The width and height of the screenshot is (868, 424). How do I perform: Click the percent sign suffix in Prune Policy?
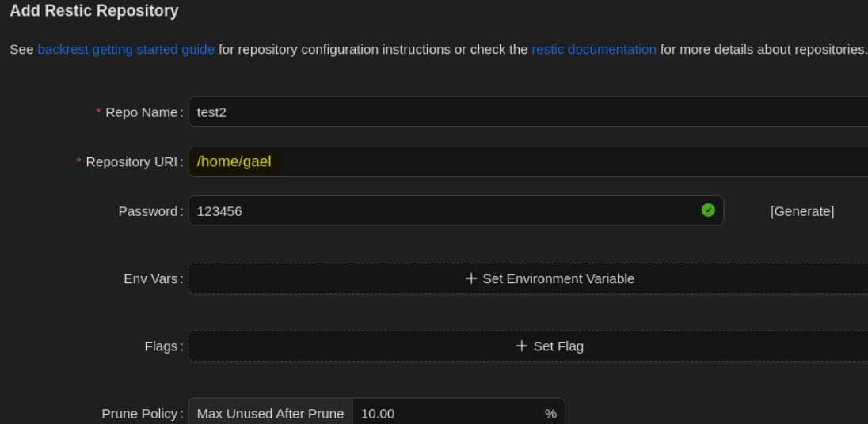click(550, 414)
